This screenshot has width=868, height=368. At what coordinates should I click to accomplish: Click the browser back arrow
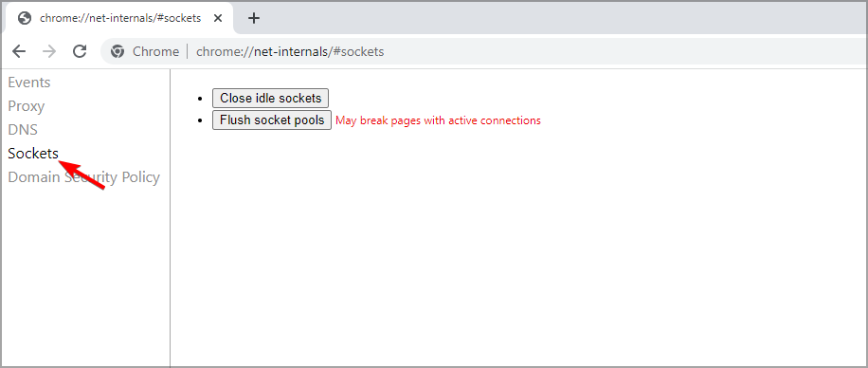(x=19, y=51)
